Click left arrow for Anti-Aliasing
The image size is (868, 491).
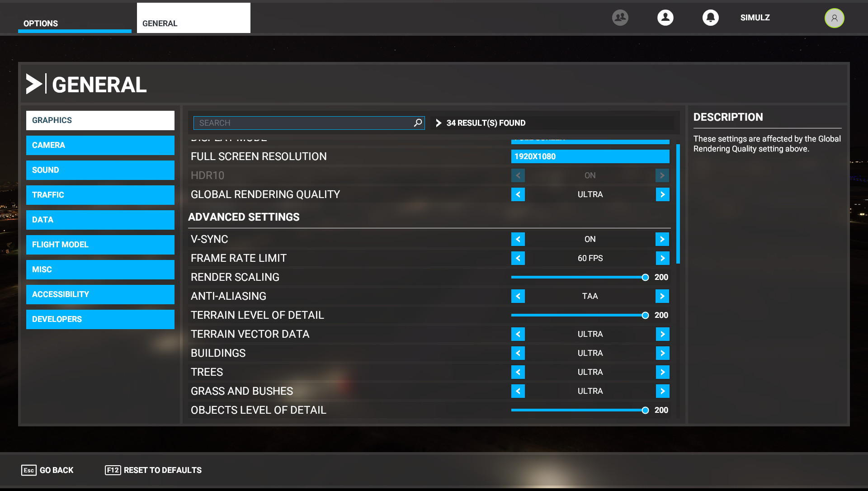click(518, 296)
